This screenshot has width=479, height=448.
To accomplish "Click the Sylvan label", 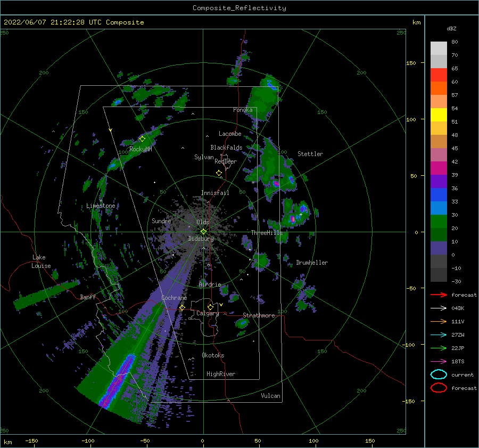I will 204,157.
